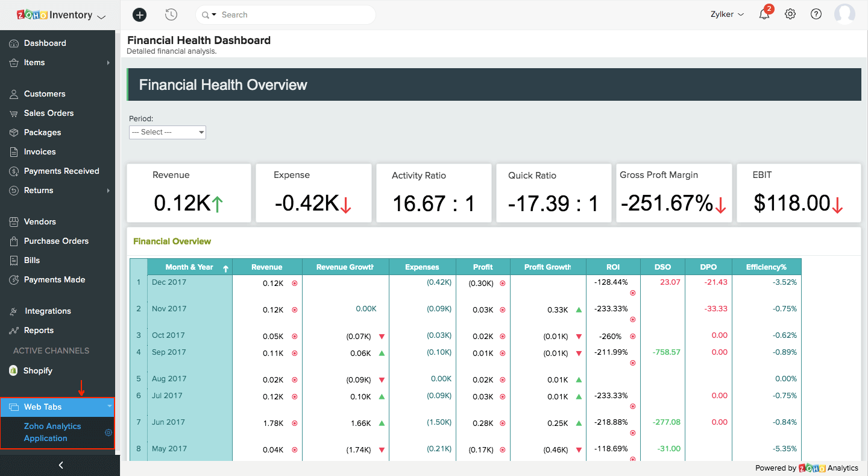Screen dimensions: 868x476
Task: Open the Zoho Inventory app switcher dropdown
Action: point(101,16)
